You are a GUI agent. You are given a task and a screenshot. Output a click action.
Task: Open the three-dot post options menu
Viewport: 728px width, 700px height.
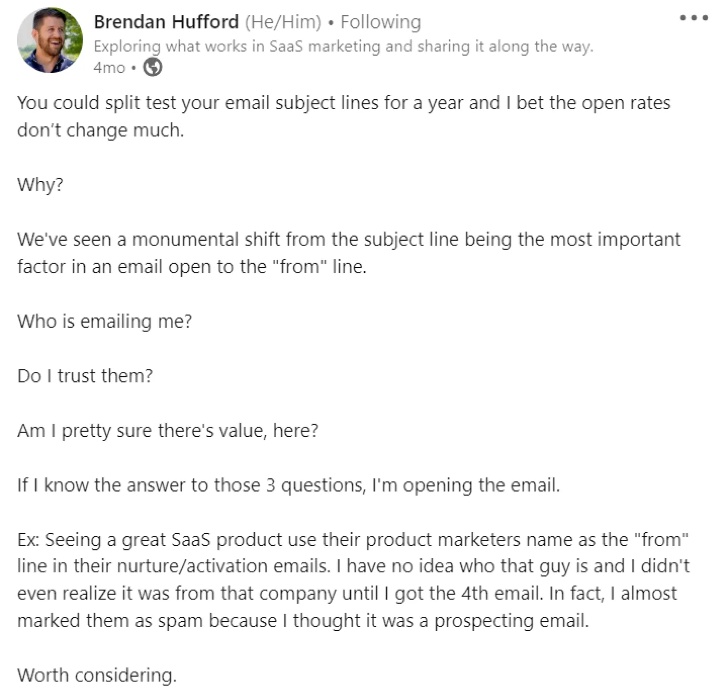pos(694,18)
